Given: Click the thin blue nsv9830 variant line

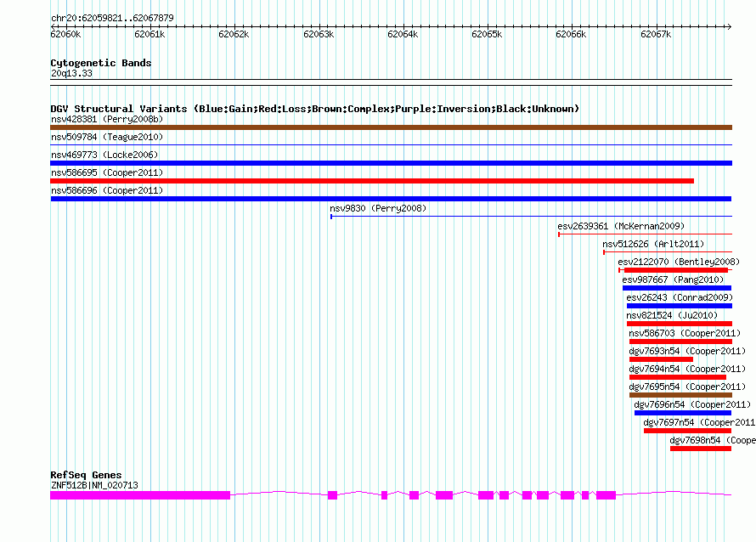Looking at the screenshot, I should pos(531,217).
